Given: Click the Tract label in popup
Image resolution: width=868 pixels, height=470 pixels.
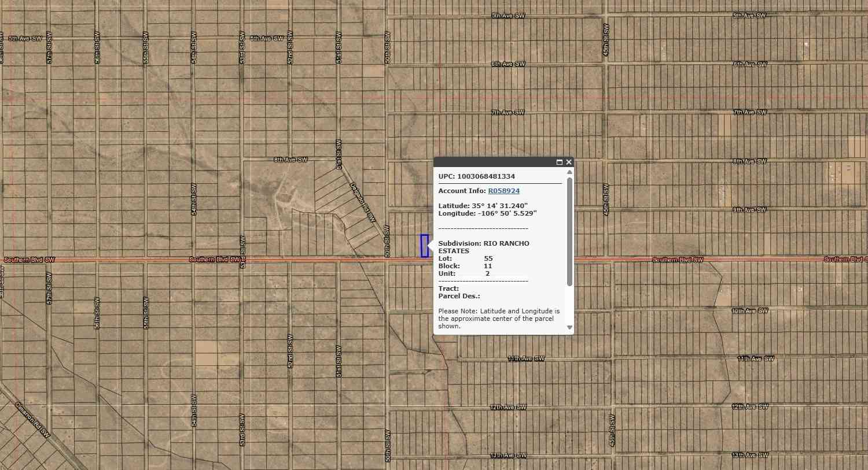Looking at the screenshot, I should pyautogui.click(x=448, y=288).
